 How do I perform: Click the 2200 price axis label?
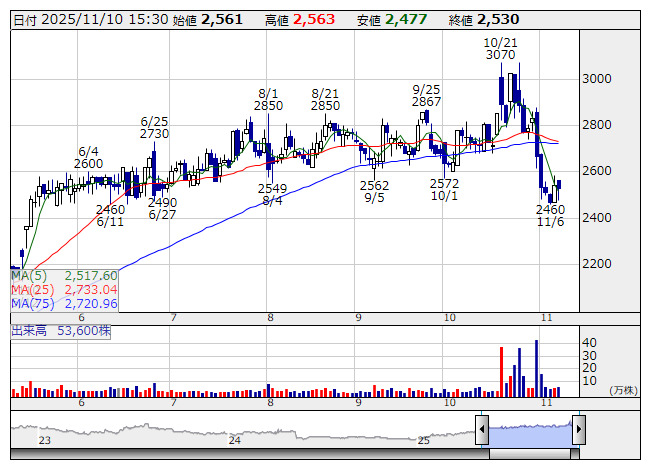click(596, 264)
